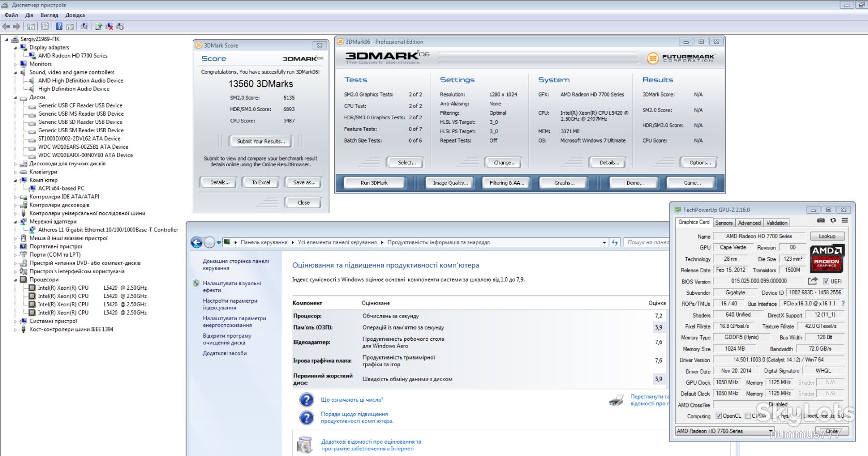
Task: Switch to the Sensors tab in GPU-Z
Action: tap(724, 223)
